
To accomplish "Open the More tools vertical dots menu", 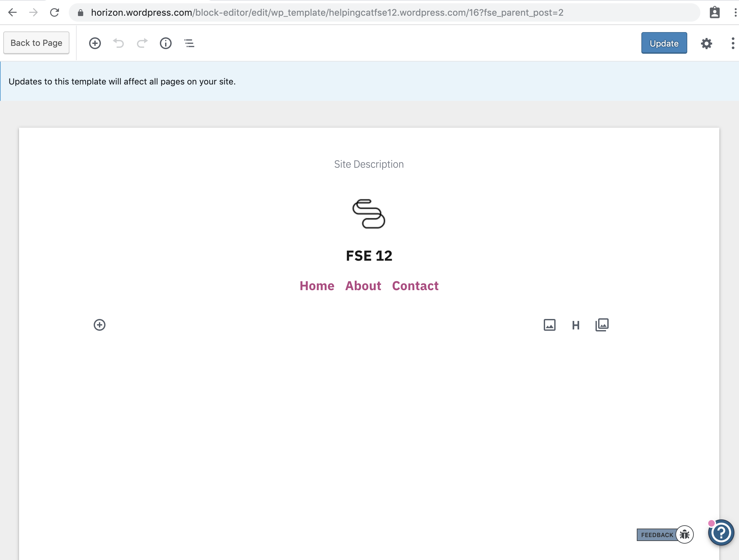I will 733,44.
